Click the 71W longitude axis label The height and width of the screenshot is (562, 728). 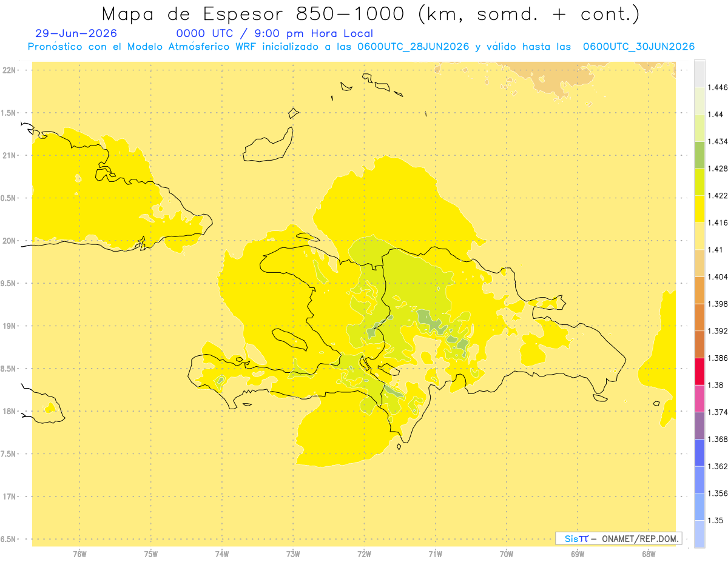(435, 554)
